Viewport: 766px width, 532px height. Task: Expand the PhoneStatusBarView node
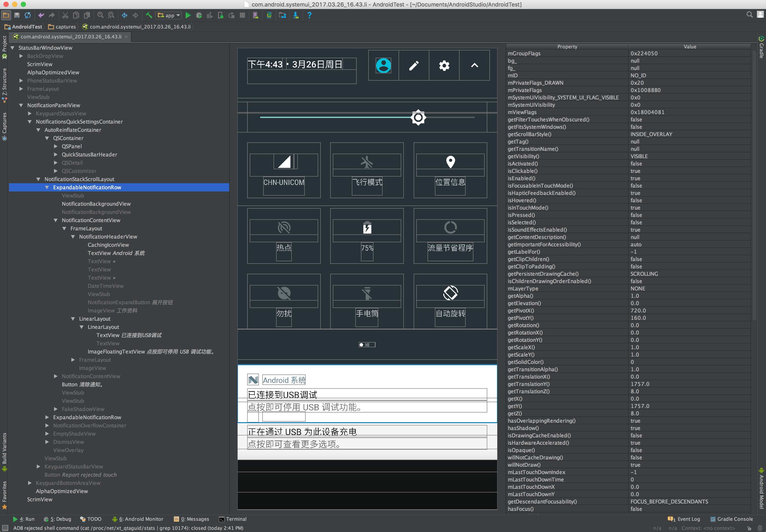pyautogui.click(x=21, y=81)
